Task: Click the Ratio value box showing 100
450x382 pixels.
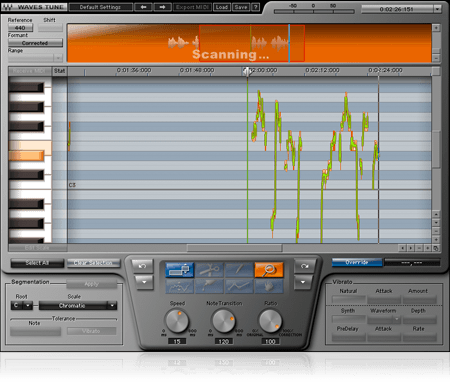Action: point(270,342)
